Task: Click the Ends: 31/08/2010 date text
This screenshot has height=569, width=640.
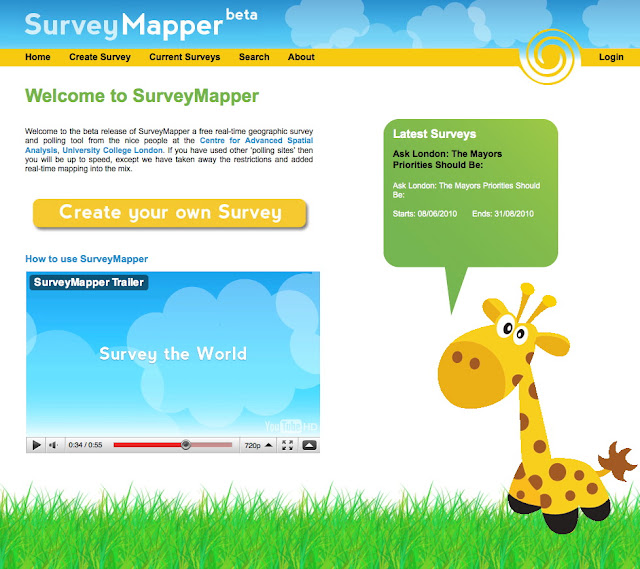Action: pyautogui.click(x=503, y=214)
